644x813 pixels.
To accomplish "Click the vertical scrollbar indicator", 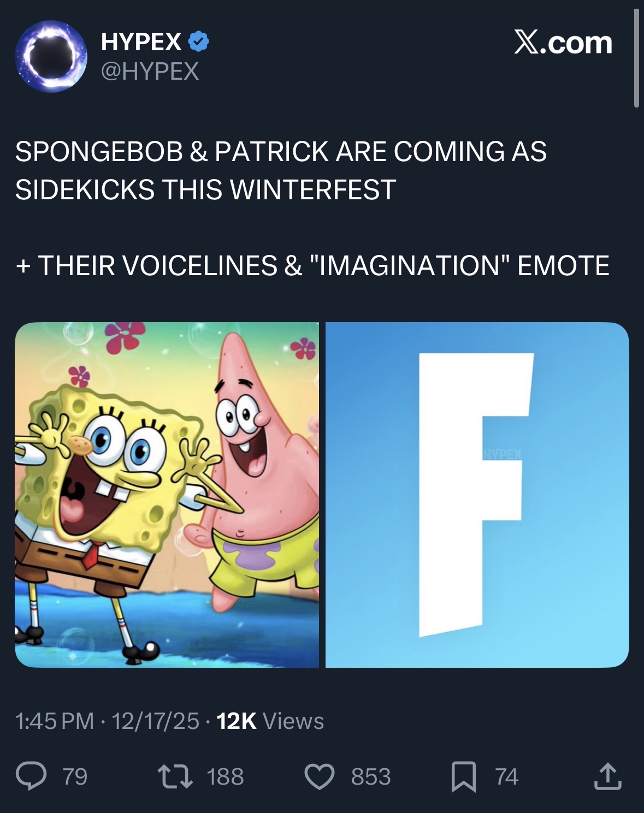I will [636, 58].
